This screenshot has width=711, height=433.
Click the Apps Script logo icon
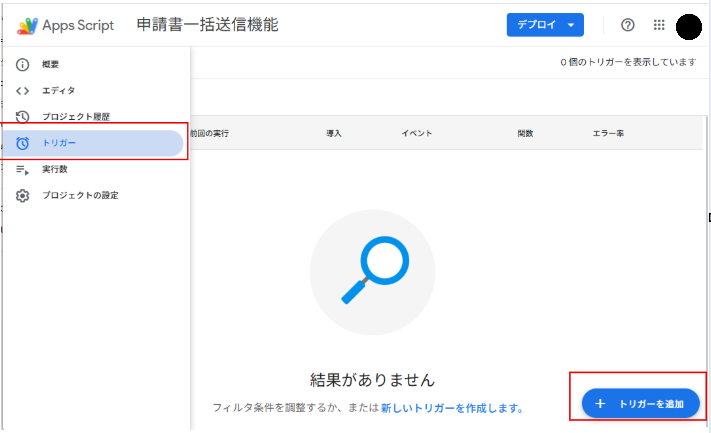click(x=28, y=25)
